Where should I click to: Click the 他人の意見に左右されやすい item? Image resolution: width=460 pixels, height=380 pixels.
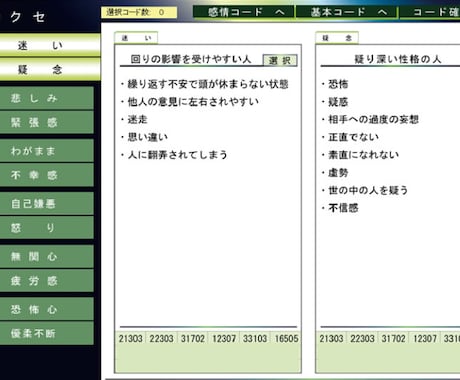[x=190, y=102]
